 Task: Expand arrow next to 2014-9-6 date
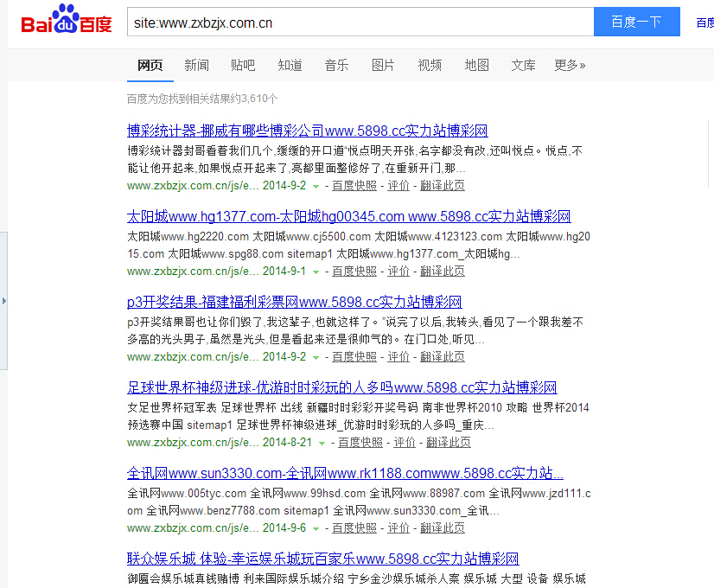tap(316, 529)
